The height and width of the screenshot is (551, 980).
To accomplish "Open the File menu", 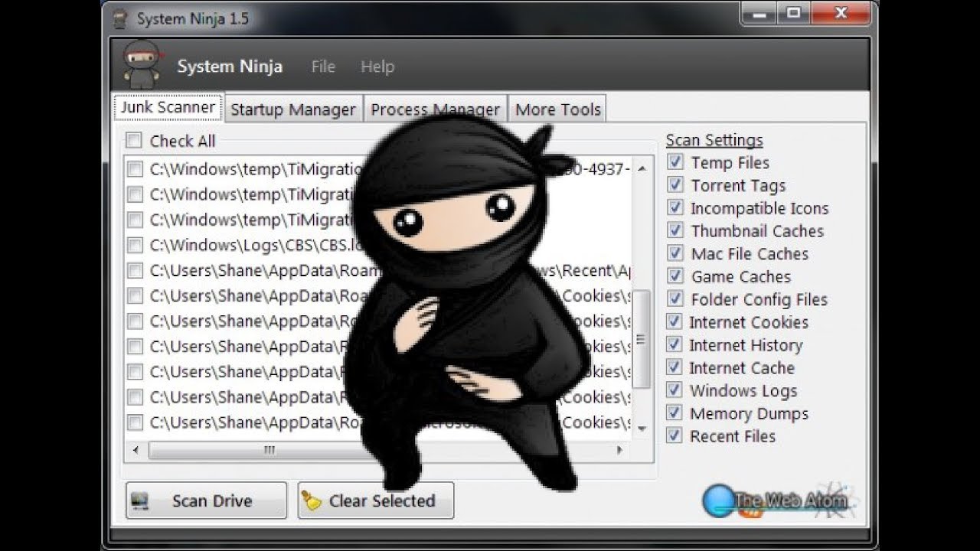I will tap(322, 67).
